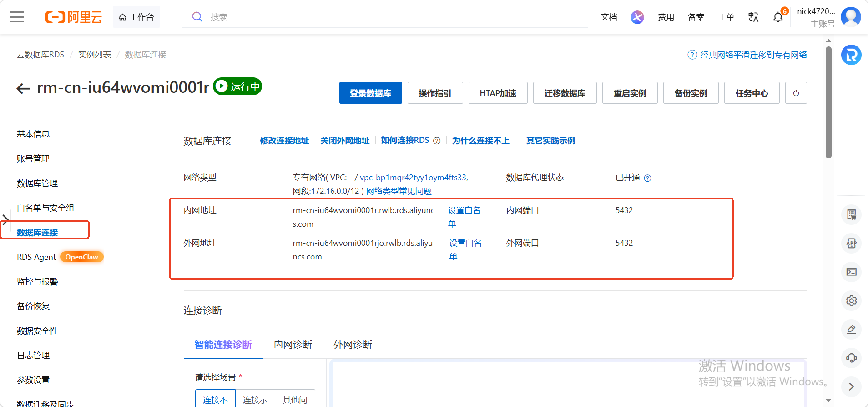
Task: Open the hamburger navigation menu
Action: pos(17,17)
